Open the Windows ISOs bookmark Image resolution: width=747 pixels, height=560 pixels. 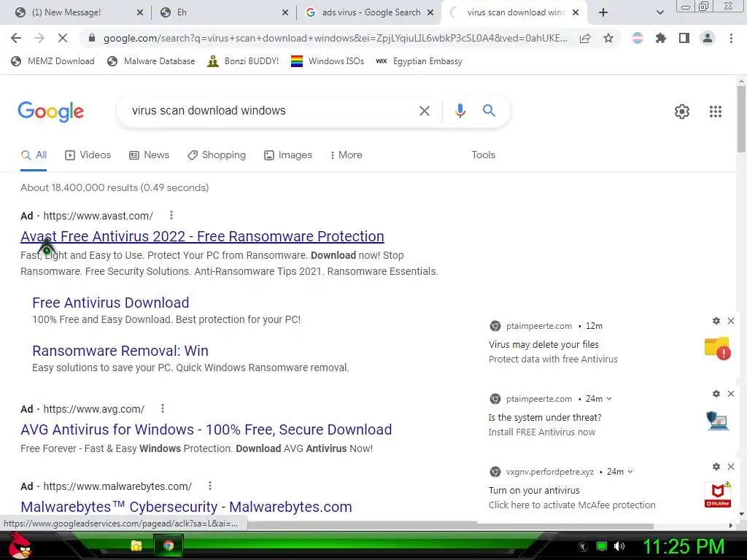pyautogui.click(x=328, y=61)
